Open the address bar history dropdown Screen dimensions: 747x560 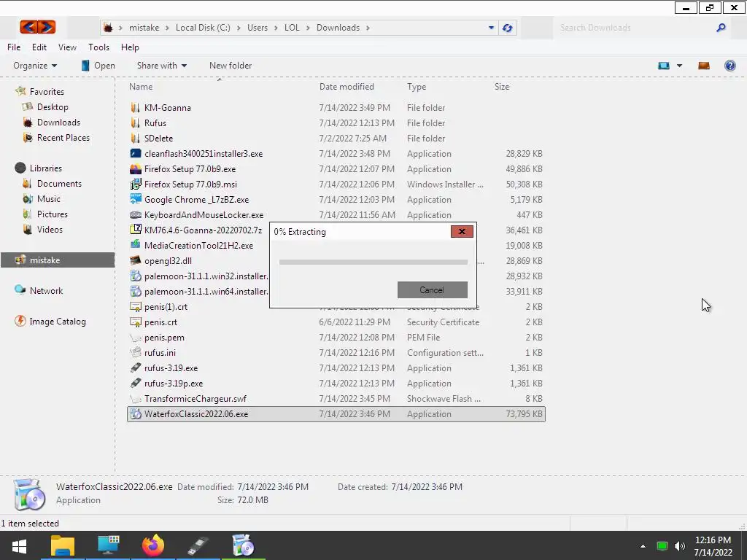click(x=491, y=28)
